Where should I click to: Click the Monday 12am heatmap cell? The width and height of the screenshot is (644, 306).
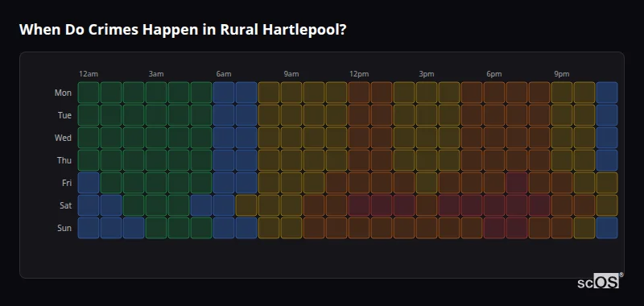(89, 93)
